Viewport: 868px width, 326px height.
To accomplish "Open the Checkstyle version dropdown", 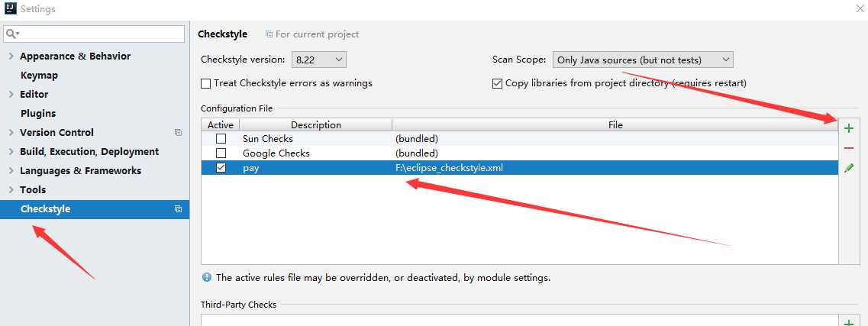I will point(319,60).
